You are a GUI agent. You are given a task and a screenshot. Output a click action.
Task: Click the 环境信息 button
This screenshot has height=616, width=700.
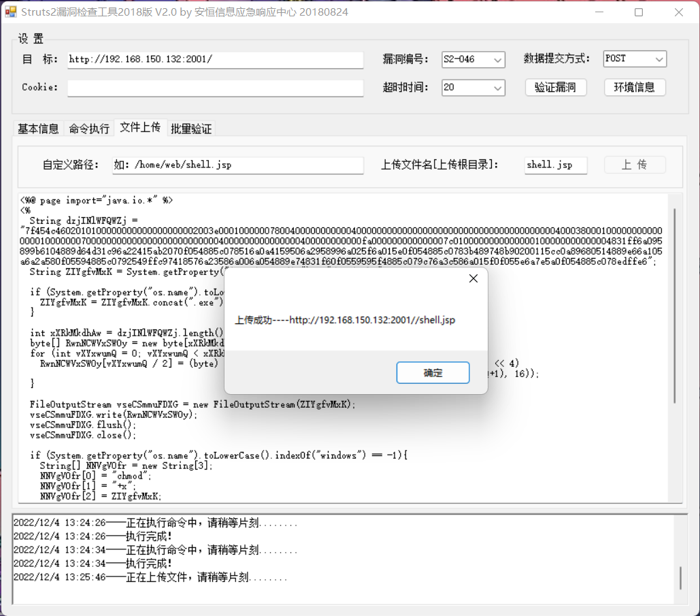pyautogui.click(x=635, y=87)
